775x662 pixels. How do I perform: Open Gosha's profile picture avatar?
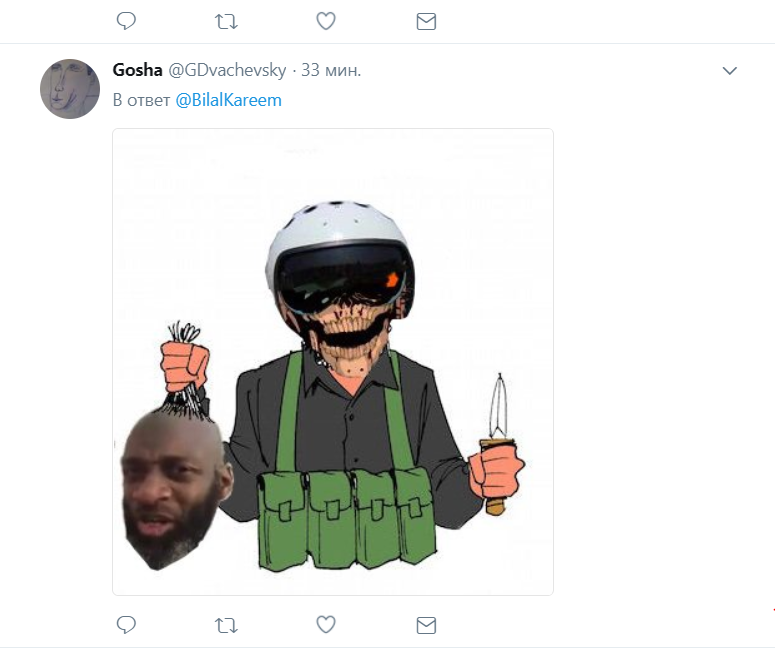70,89
